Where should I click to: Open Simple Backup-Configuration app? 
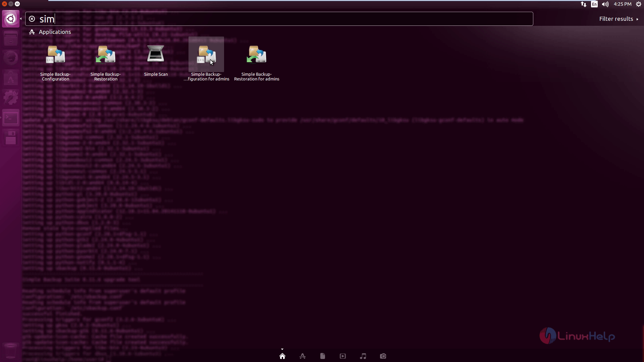[55, 62]
